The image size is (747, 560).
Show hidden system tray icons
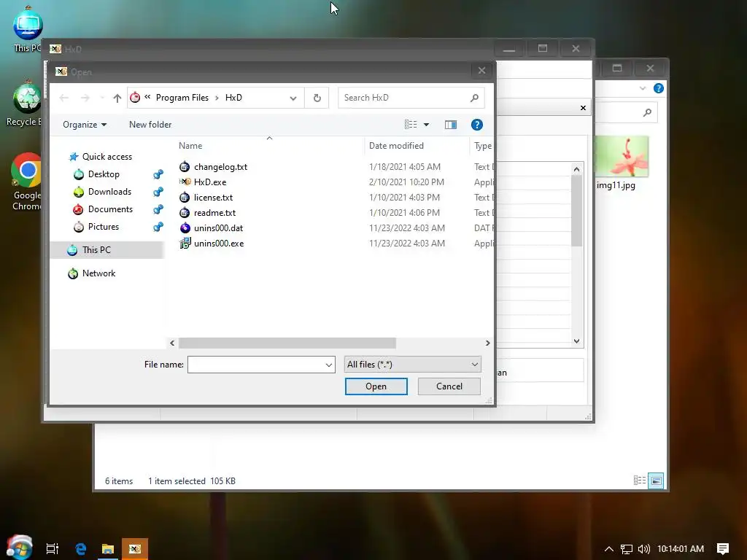[609, 549]
